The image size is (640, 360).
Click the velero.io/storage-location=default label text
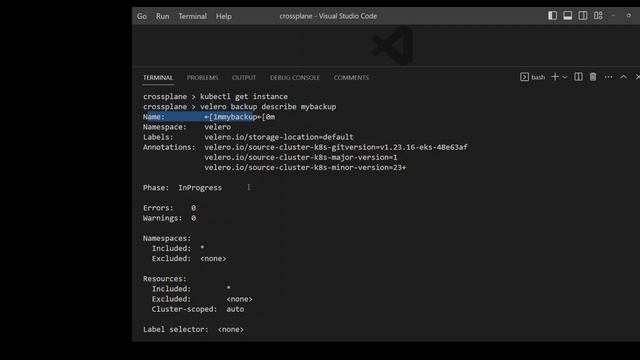[x=279, y=137]
